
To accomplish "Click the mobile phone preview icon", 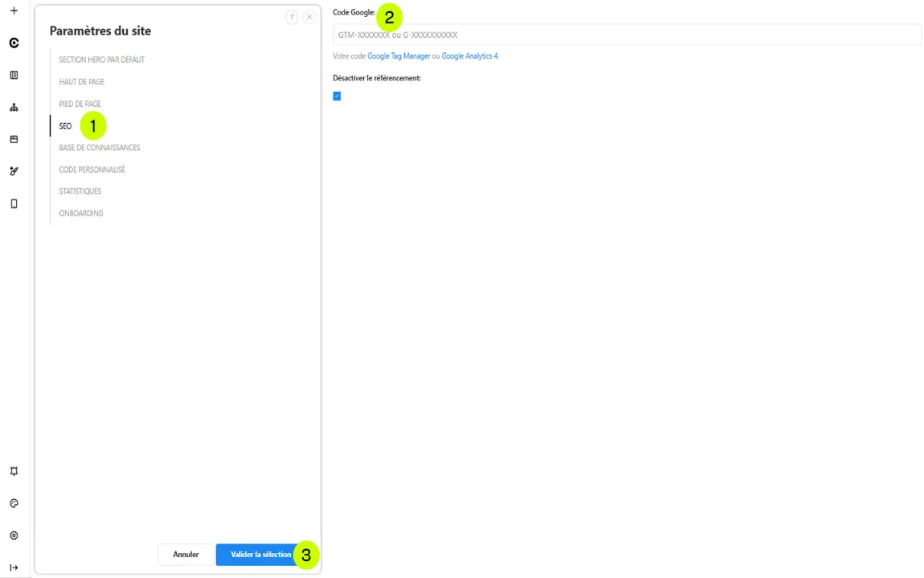I will coord(14,203).
